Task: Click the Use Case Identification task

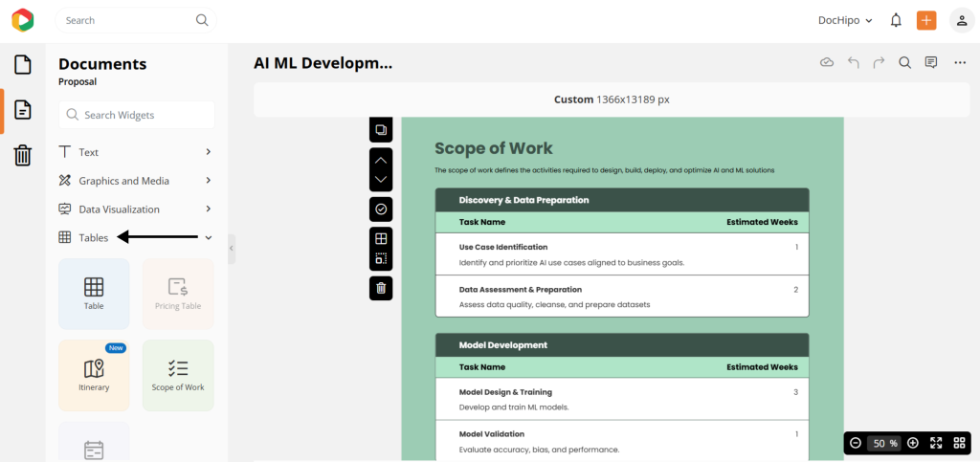Action: [503, 247]
